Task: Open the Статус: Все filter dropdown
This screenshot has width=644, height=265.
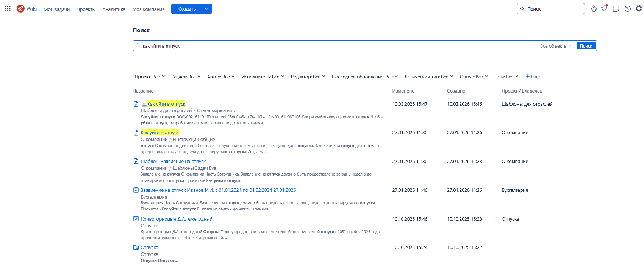Action: (x=474, y=77)
